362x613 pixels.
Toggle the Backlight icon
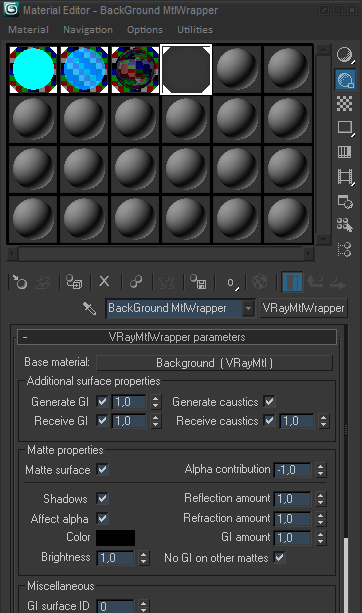coord(345,79)
